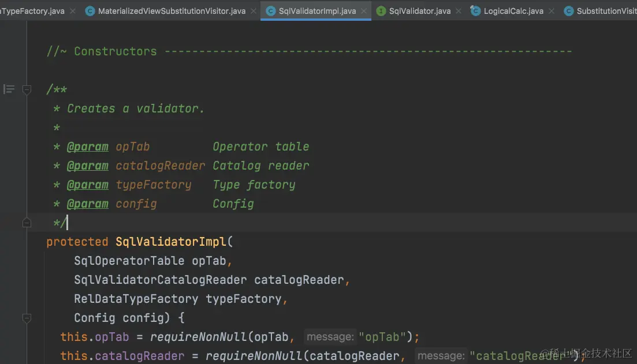Click the class icon on SubstitutionVisit tab

click(x=569, y=11)
